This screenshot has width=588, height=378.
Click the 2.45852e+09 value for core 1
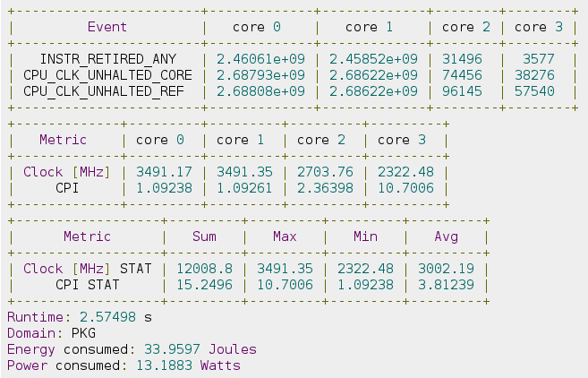click(x=372, y=58)
